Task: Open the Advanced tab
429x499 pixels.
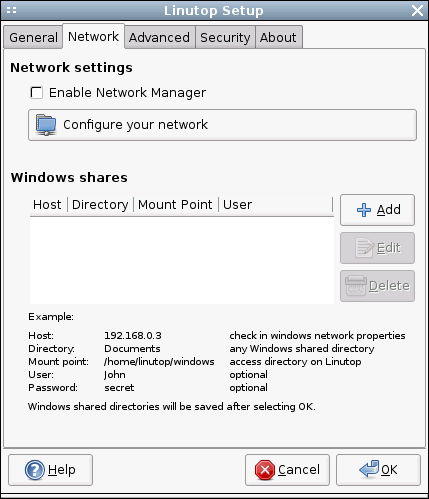Action: [x=159, y=37]
